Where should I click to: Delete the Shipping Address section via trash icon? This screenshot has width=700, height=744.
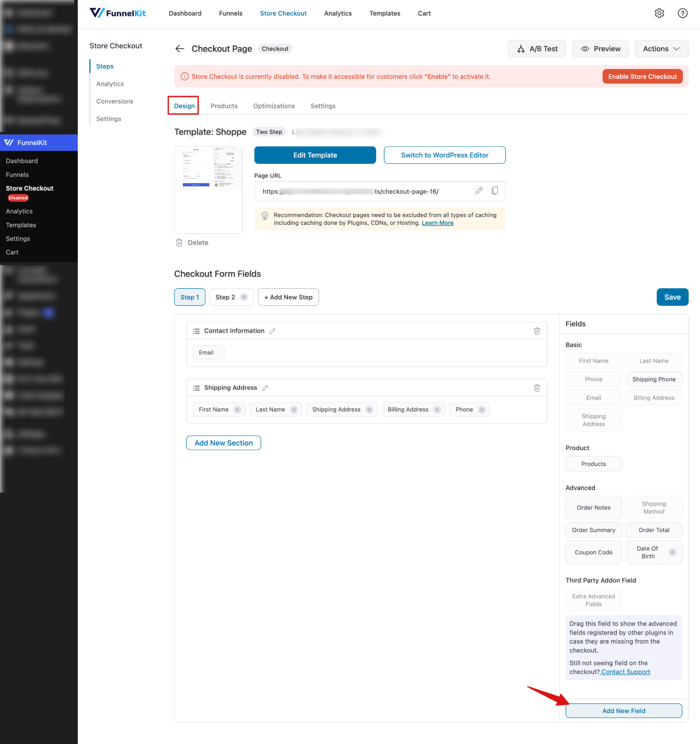point(537,388)
